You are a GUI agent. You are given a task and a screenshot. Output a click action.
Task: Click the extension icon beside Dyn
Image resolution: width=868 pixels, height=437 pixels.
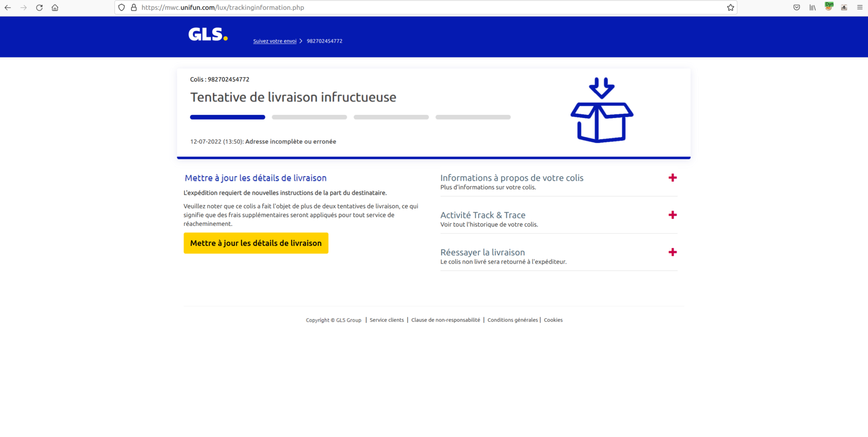pos(844,8)
